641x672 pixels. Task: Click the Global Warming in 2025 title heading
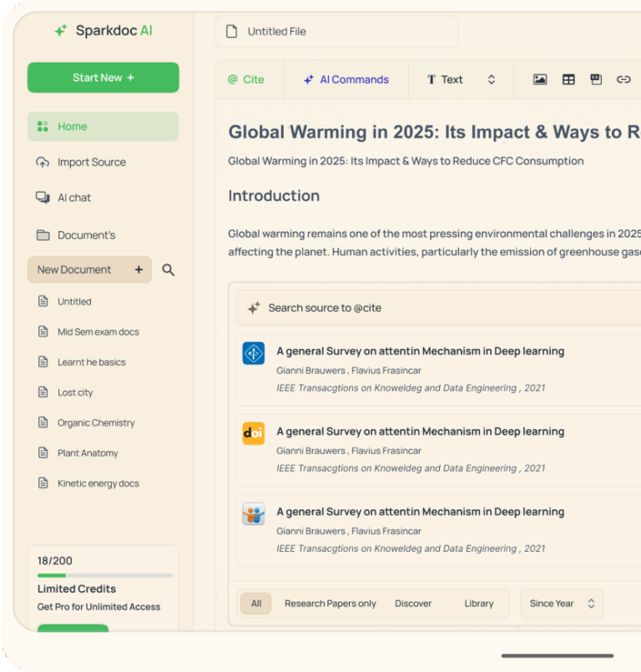click(435, 132)
